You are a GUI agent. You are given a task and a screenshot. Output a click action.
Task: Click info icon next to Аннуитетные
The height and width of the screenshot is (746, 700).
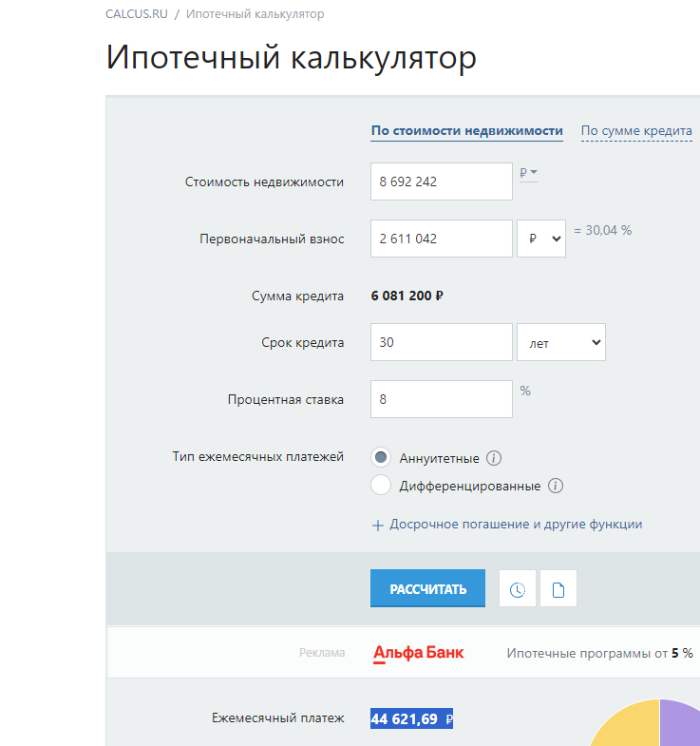click(x=494, y=458)
